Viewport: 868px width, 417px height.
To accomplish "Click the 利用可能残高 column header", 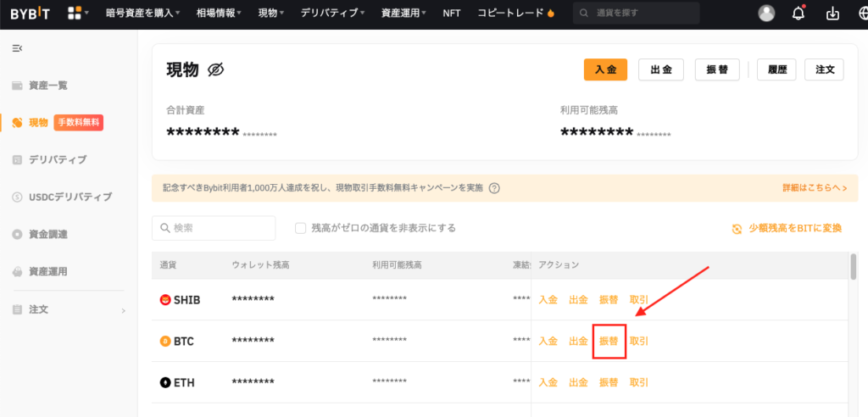I will (x=397, y=265).
